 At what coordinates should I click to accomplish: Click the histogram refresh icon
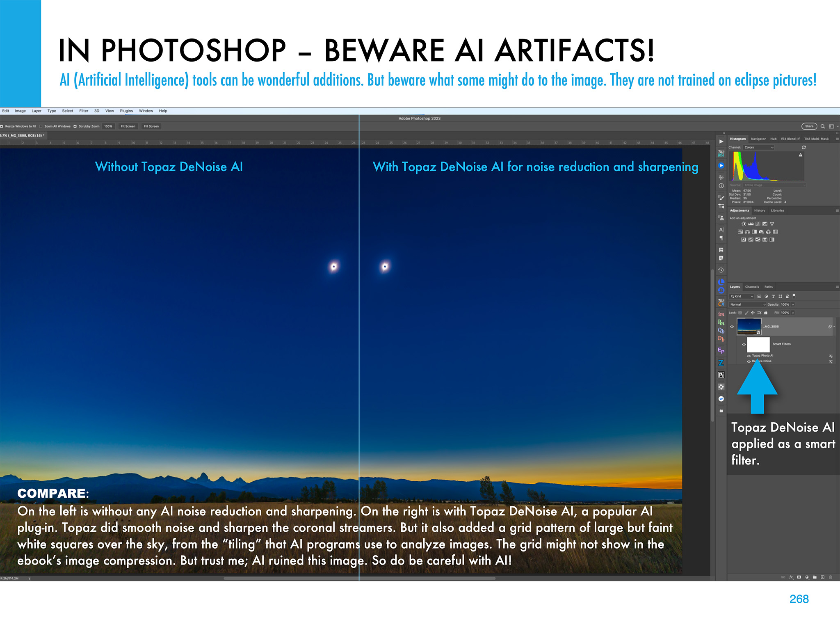coord(804,147)
